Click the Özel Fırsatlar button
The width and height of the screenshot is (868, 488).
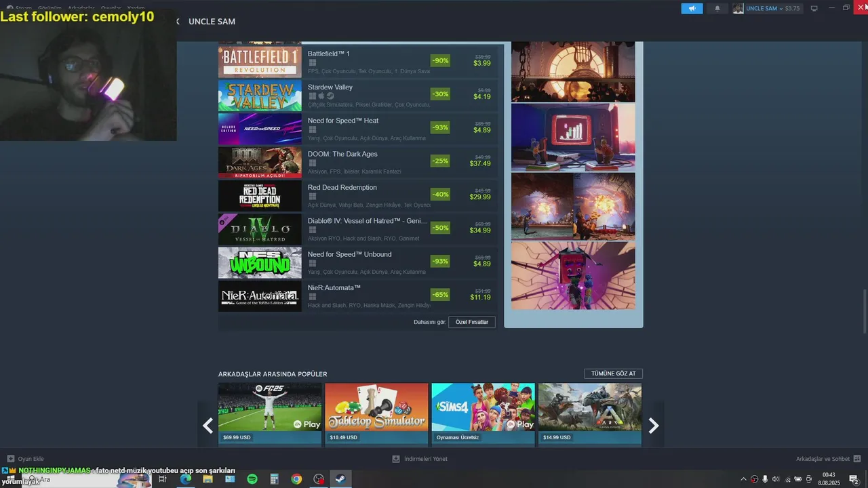472,322
